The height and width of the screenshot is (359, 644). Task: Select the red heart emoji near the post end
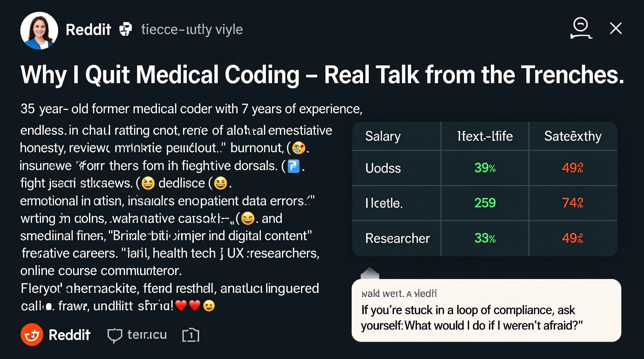(180, 306)
